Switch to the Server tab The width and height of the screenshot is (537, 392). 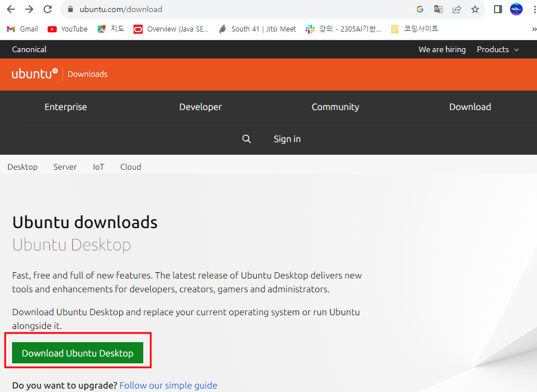(65, 167)
